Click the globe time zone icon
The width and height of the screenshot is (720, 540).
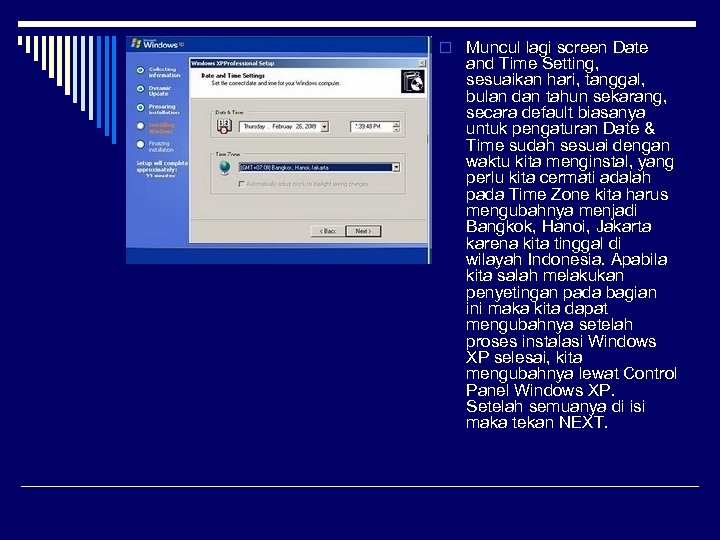(225, 168)
